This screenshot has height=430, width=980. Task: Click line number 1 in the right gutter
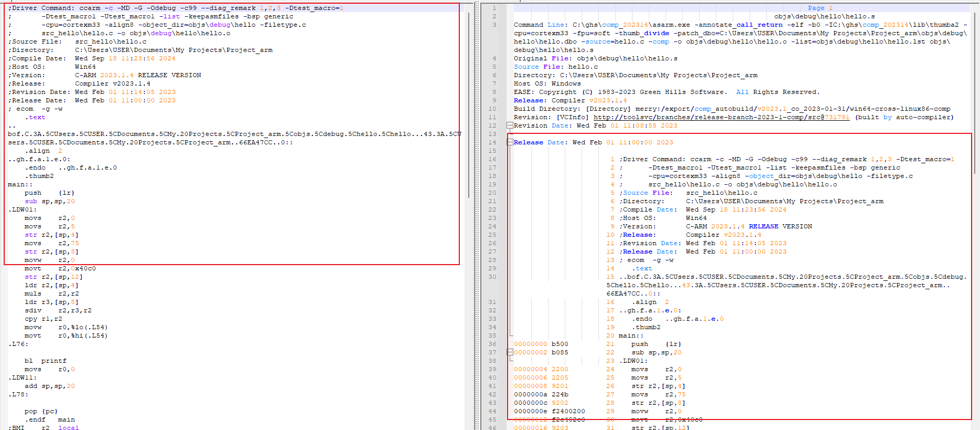click(x=494, y=8)
